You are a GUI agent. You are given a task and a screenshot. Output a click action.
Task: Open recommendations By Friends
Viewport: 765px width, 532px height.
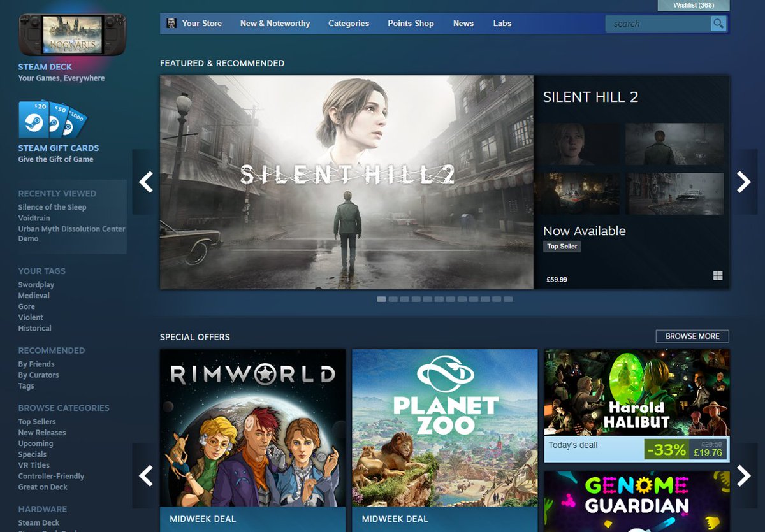pyautogui.click(x=36, y=364)
